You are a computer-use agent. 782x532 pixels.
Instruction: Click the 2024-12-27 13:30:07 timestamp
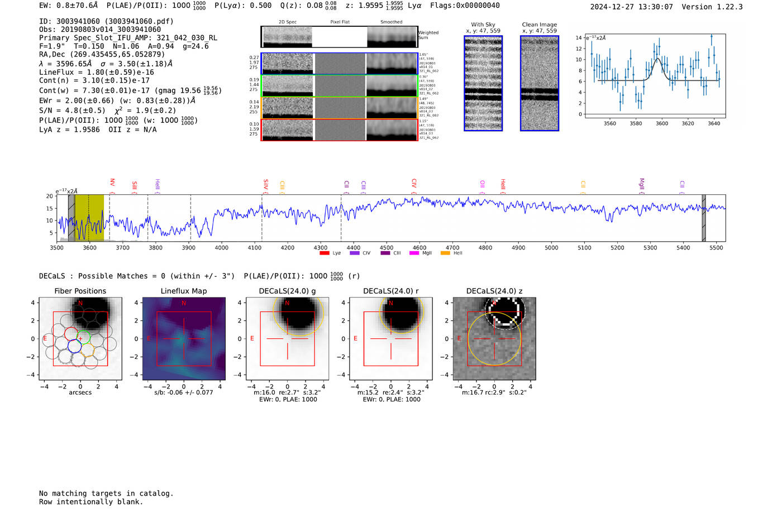631,7
